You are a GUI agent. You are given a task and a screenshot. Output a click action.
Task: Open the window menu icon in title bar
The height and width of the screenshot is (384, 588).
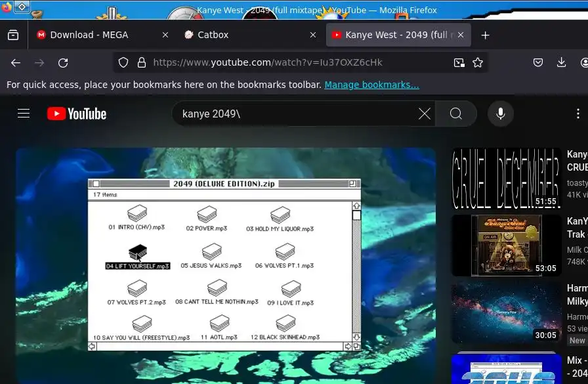22,7
